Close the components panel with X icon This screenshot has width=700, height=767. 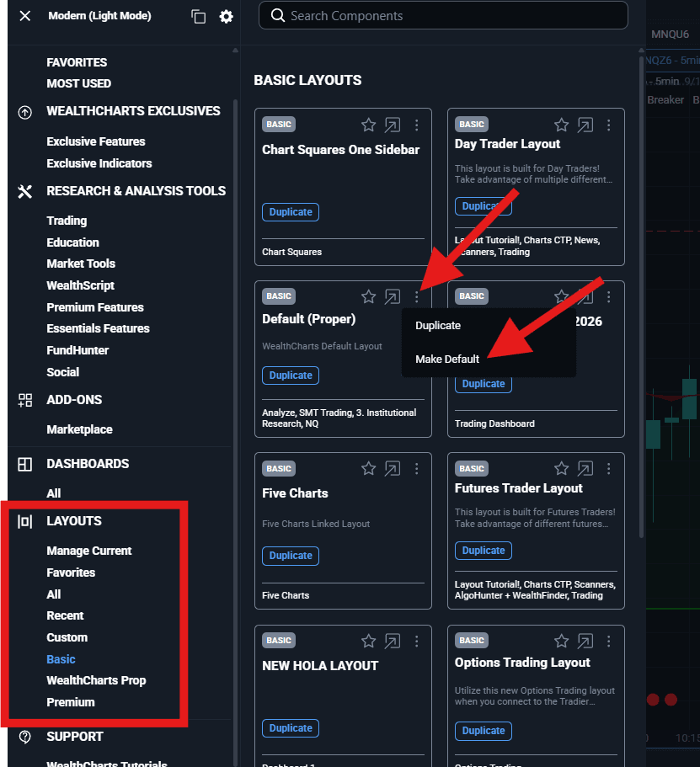pyautogui.click(x=25, y=16)
